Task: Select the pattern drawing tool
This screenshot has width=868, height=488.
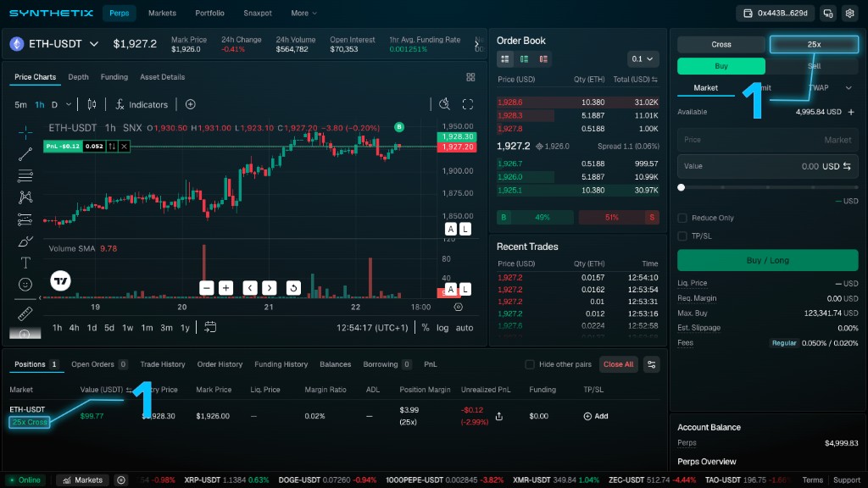Action: coord(25,197)
